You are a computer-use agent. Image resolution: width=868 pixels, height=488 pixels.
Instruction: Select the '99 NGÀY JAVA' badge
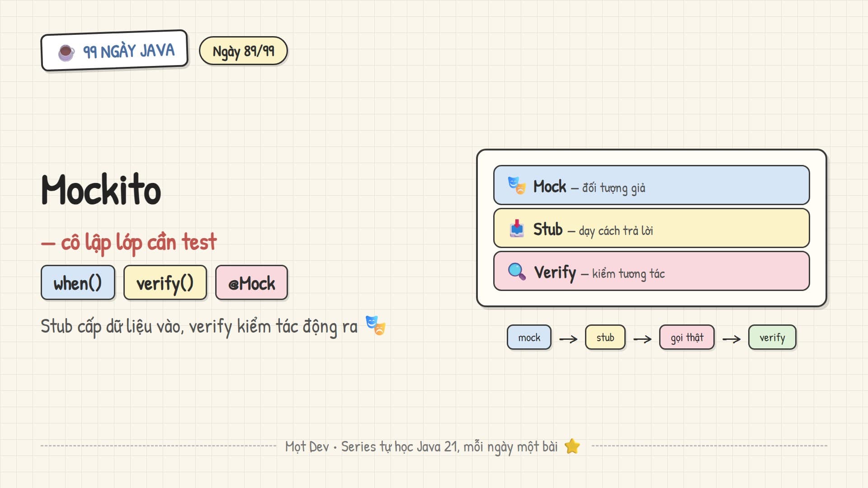pos(114,51)
